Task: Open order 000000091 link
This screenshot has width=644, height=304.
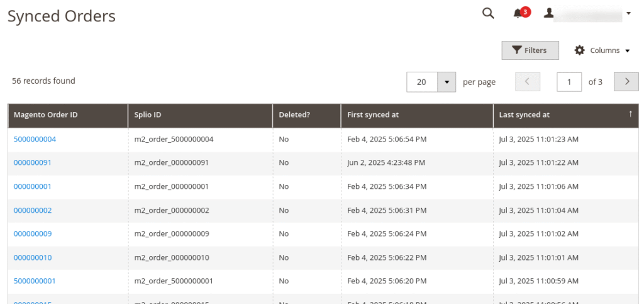Action: coord(33,162)
